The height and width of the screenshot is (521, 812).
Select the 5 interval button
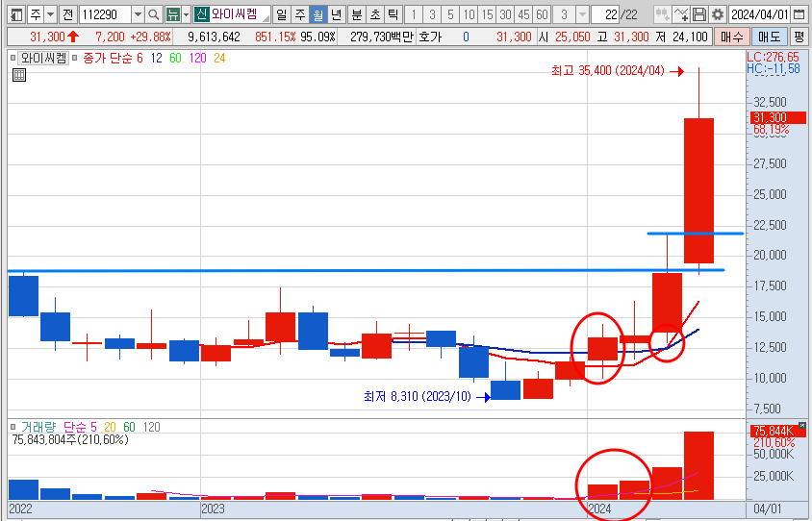coord(450,14)
